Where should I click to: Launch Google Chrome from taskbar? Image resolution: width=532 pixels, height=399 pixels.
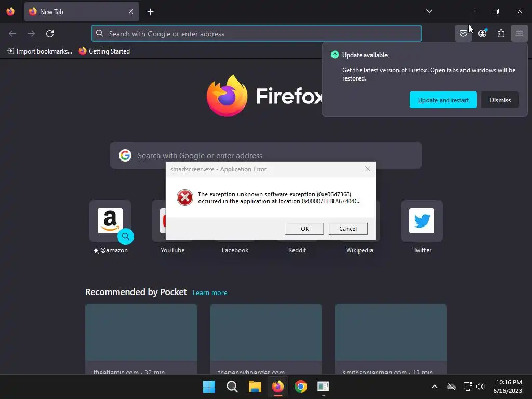(301, 387)
